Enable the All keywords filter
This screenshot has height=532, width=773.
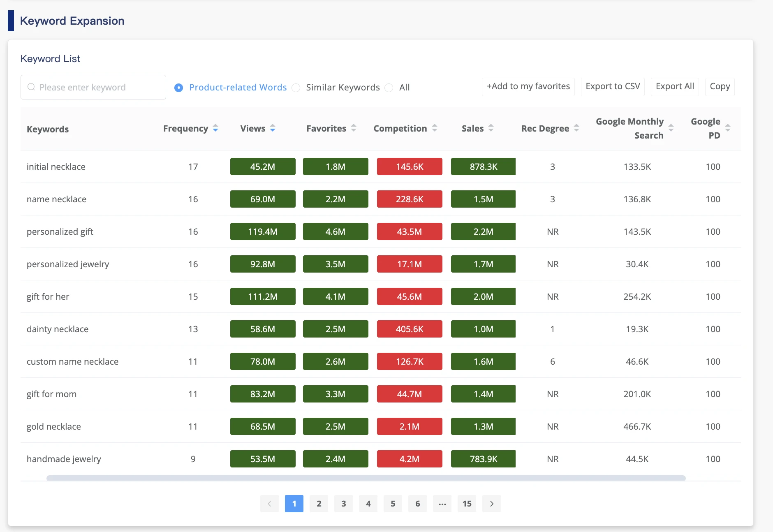[x=389, y=88]
